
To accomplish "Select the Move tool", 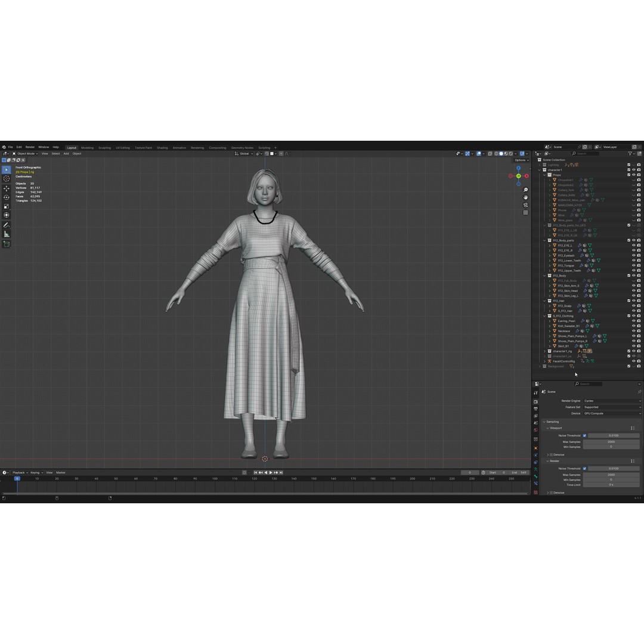I will (x=7, y=188).
